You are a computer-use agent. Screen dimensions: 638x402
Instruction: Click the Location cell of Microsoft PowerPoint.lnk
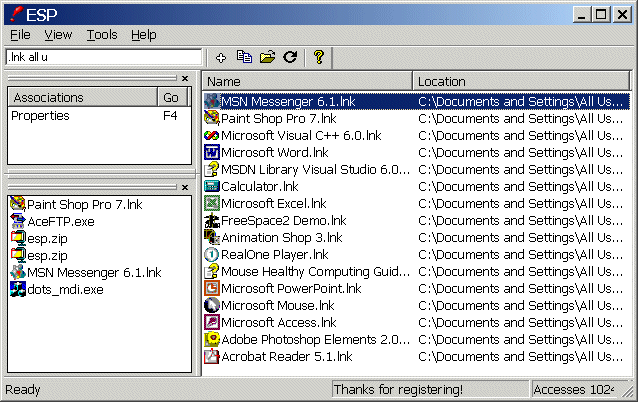(x=520, y=288)
